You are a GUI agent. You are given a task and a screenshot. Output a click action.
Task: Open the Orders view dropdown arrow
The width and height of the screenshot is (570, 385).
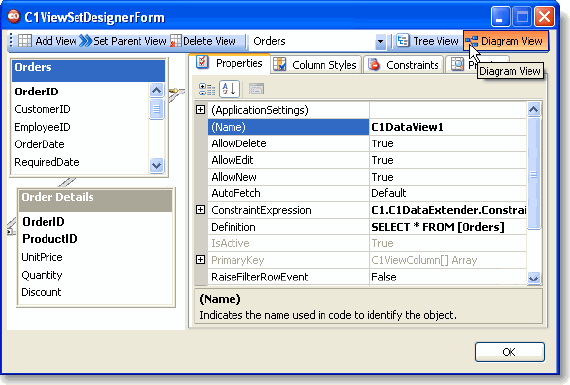pyautogui.click(x=380, y=41)
